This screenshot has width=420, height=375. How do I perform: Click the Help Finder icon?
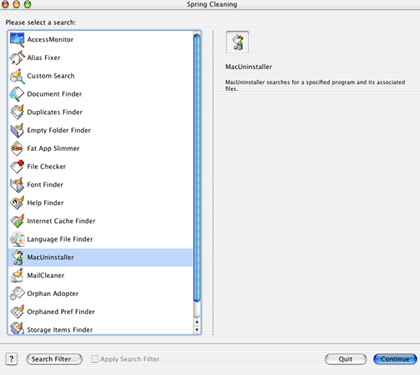click(x=17, y=203)
